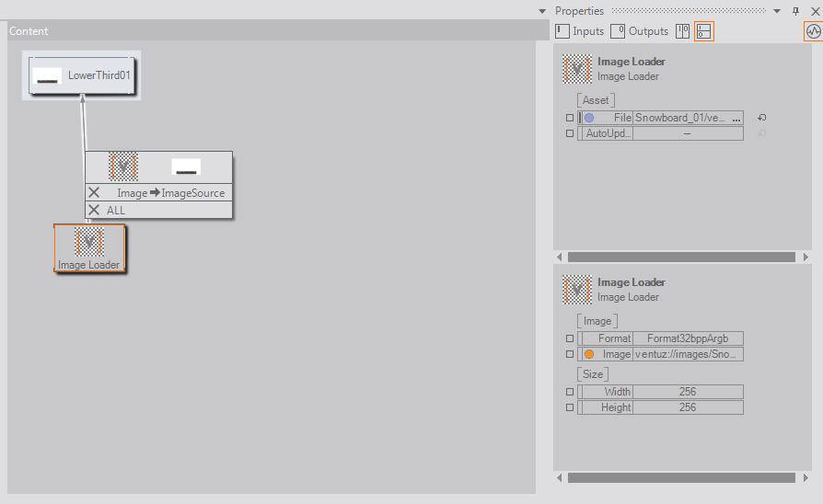Image resolution: width=823 pixels, height=504 pixels.
Task: Switch to side-by-side inputs/outputs layout
Action: [682, 31]
